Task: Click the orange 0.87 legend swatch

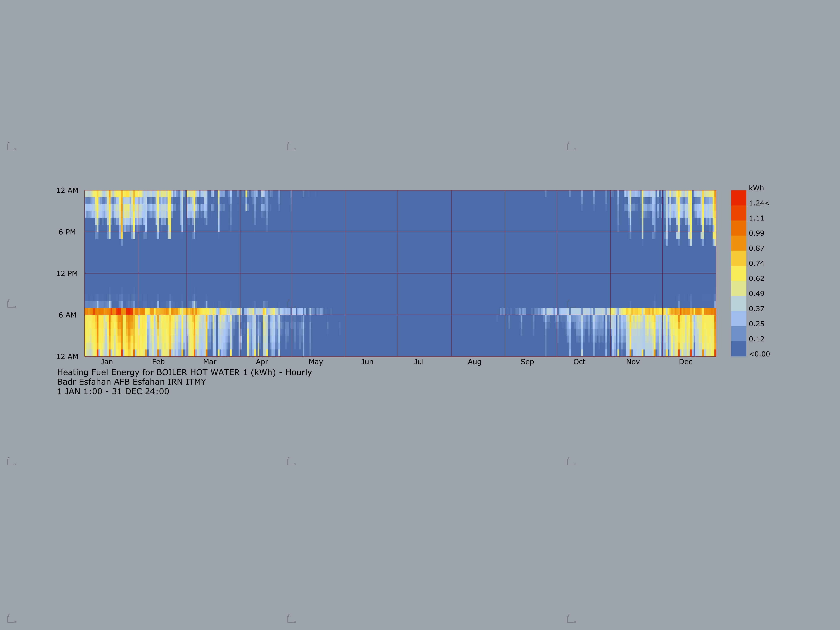Action: (x=739, y=243)
